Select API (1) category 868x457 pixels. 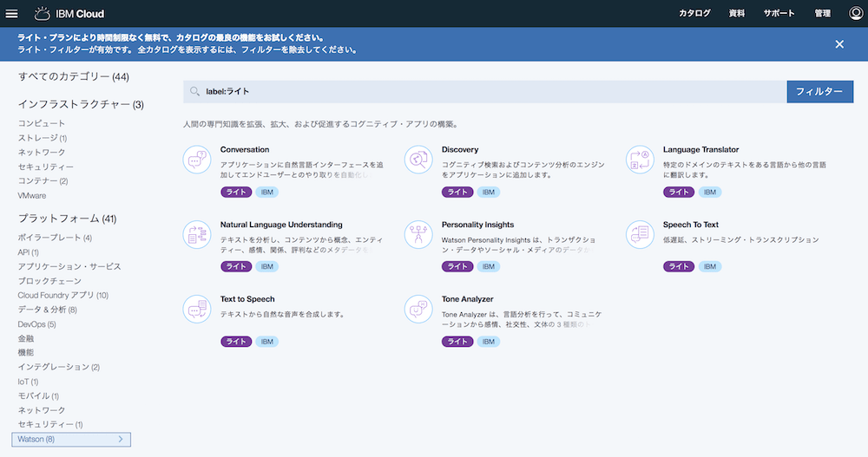pos(29,252)
